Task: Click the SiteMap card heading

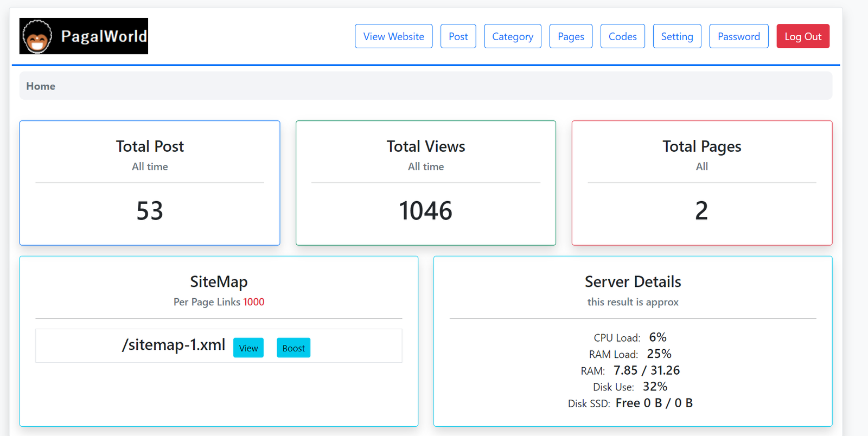Action: click(x=219, y=281)
